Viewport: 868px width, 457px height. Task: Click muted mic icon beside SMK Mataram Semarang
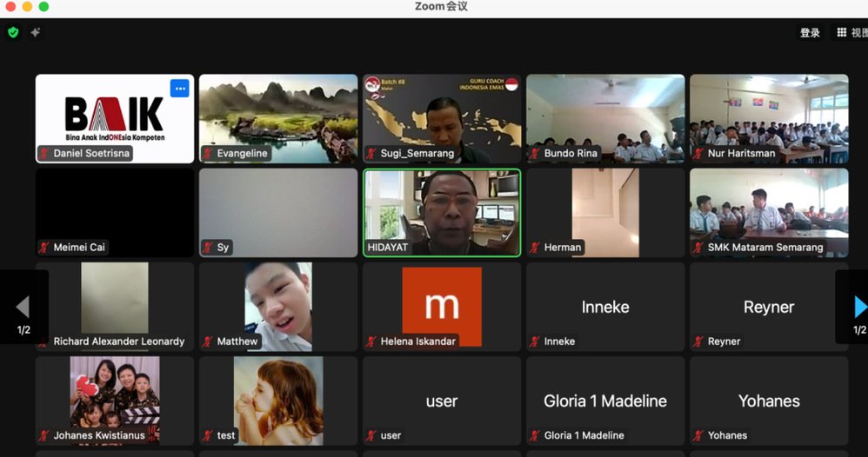tap(698, 248)
